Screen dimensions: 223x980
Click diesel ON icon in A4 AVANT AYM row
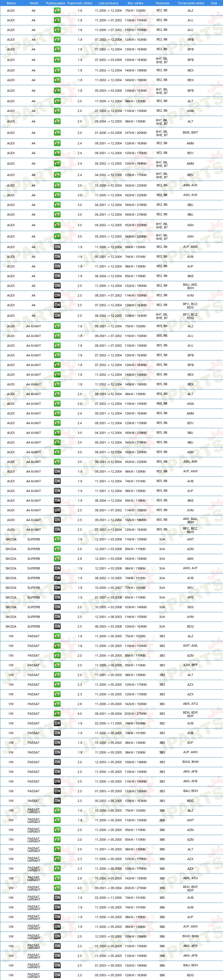coord(57,510)
